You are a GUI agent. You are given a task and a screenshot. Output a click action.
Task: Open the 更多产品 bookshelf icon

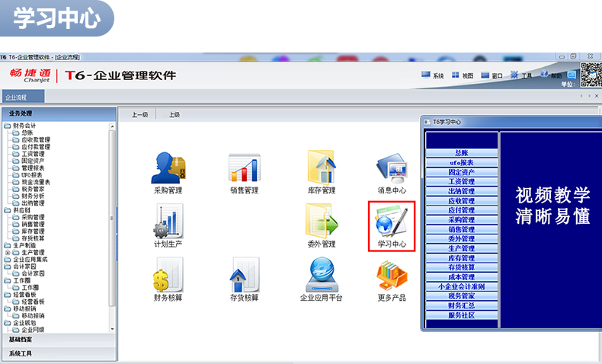click(392, 275)
